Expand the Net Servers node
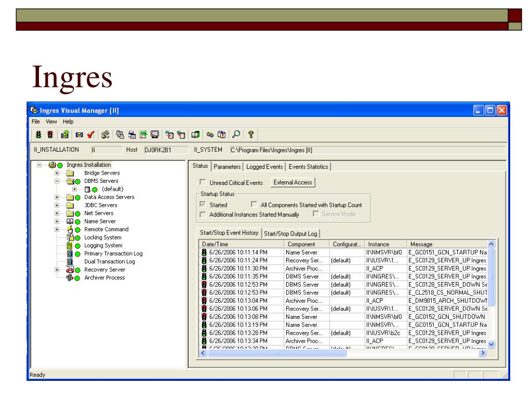 tap(57, 213)
